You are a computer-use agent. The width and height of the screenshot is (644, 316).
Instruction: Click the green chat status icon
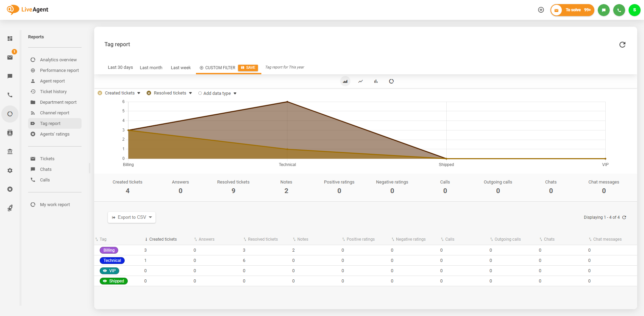(604, 10)
